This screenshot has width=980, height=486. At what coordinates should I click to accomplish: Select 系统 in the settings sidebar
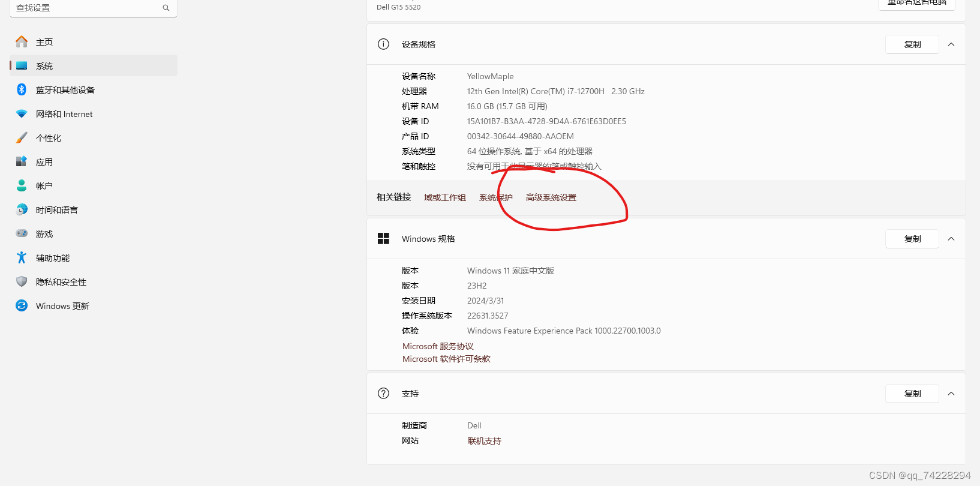(x=94, y=65)
